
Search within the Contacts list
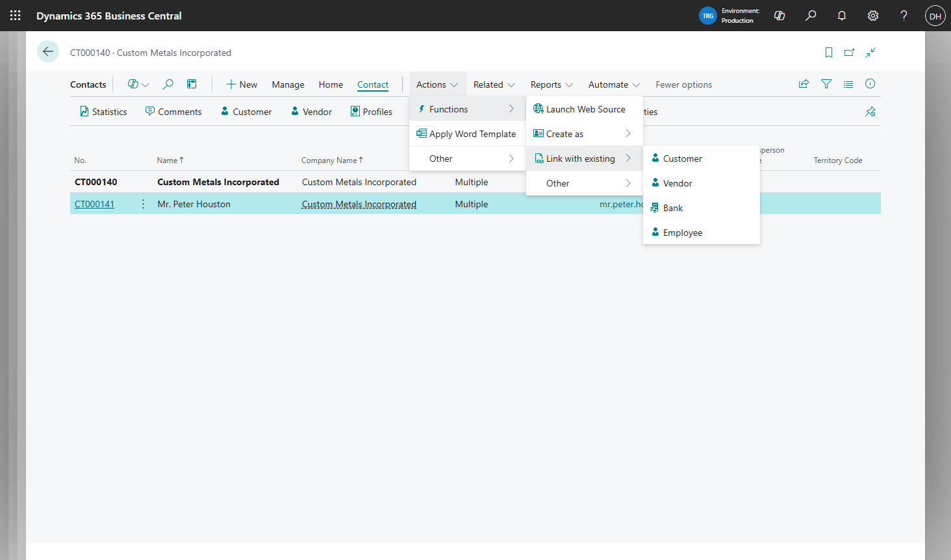tap(168, 84)
